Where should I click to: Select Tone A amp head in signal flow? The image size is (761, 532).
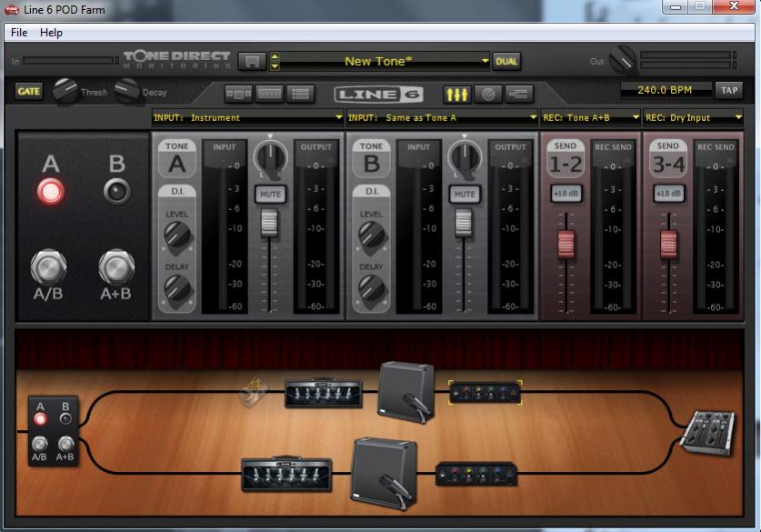tap(324, 393)
